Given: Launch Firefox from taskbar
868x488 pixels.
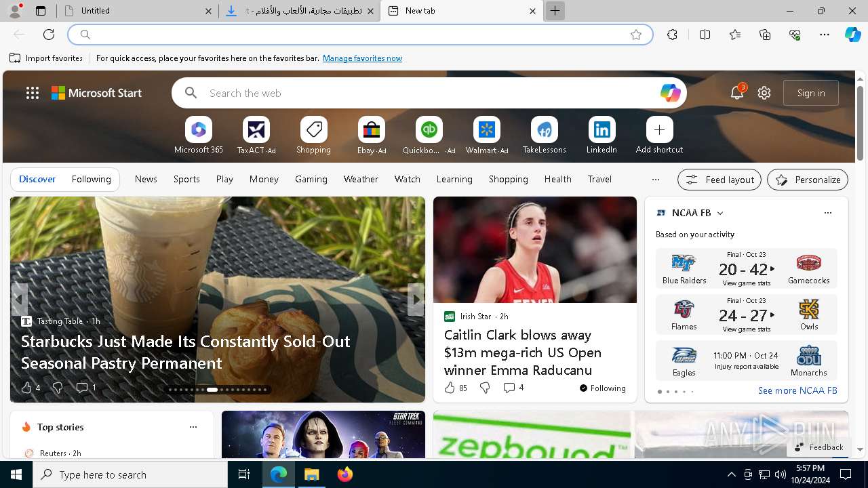Looking at the screenshot, I should coord(345,474).
